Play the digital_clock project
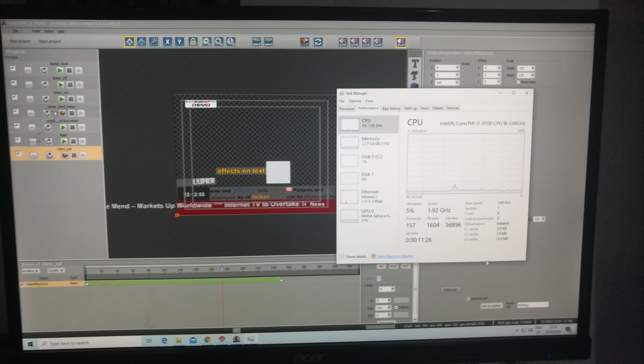Image resolution: width=644 pixels, height=364 pixels. pos(60,70)
